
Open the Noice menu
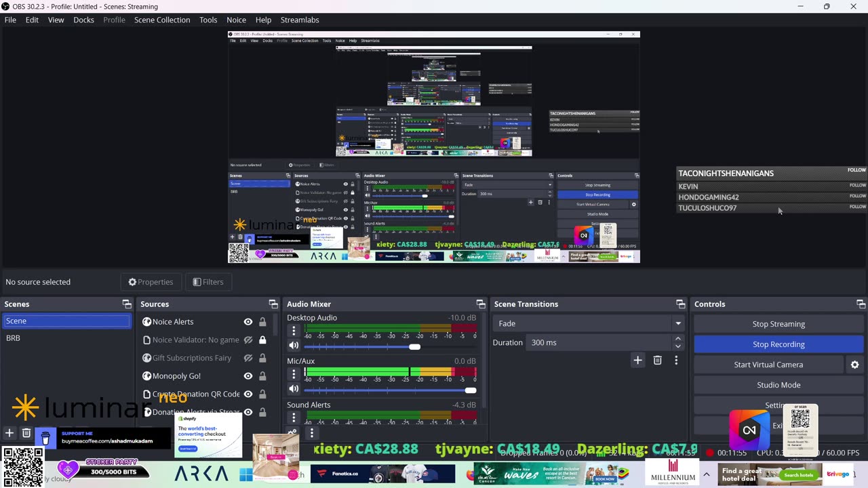236,20
